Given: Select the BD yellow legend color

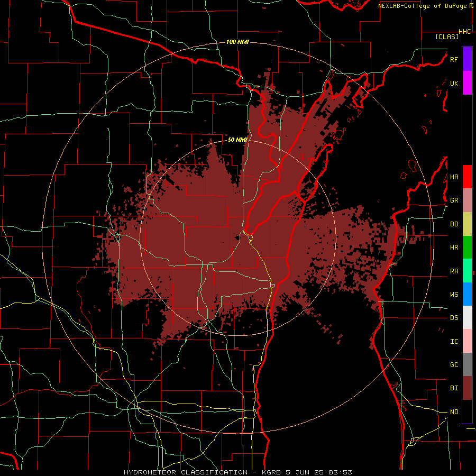Looking at the screenshot, I should [467, 224].
